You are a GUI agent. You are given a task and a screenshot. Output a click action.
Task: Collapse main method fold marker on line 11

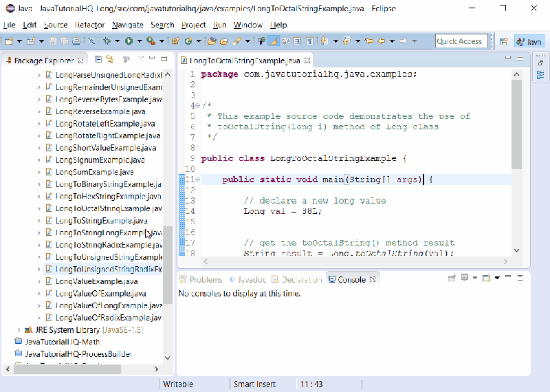pos(197,179)
